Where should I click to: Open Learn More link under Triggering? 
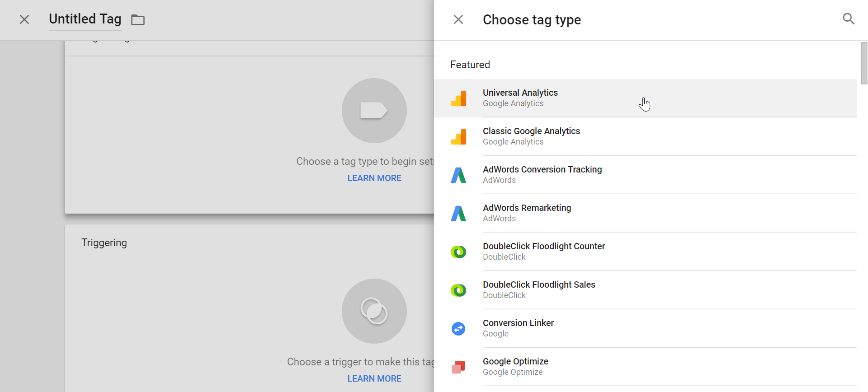pos(374,379)
